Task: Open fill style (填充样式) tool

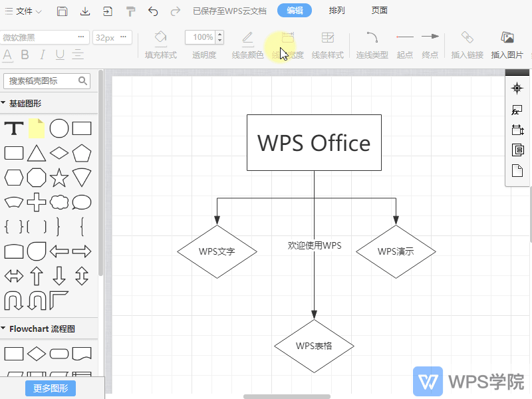Action: 160,45
